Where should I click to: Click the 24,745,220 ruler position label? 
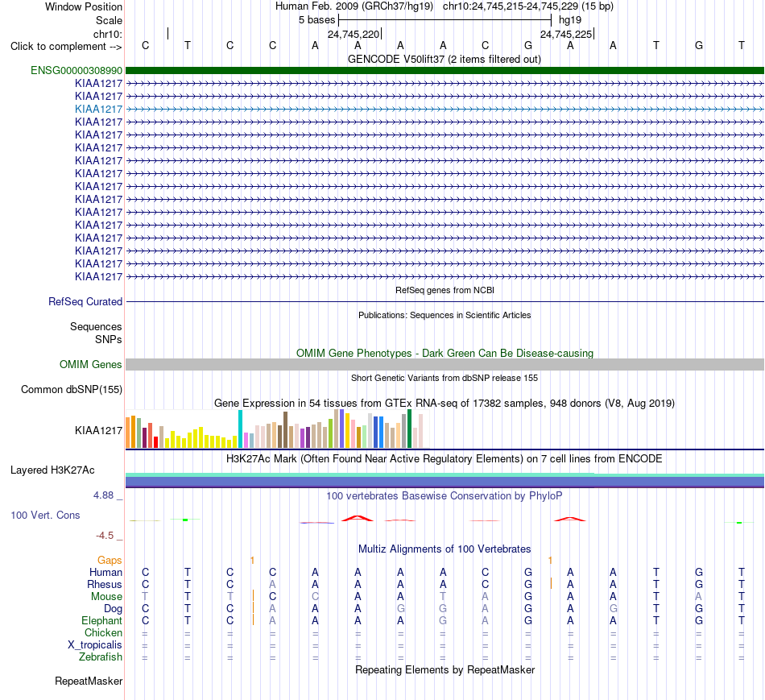coord(354,34)
